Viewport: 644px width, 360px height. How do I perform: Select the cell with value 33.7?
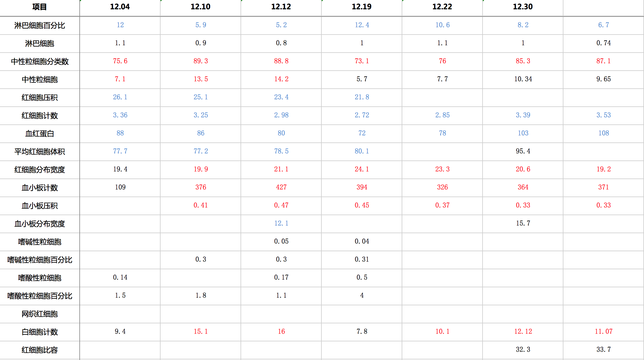coord(603,350)
